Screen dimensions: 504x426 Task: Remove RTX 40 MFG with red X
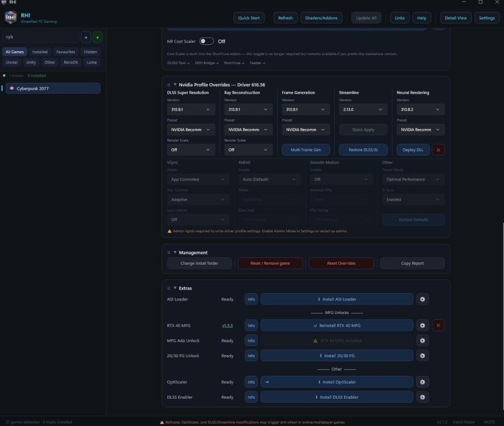click(438, 325)
